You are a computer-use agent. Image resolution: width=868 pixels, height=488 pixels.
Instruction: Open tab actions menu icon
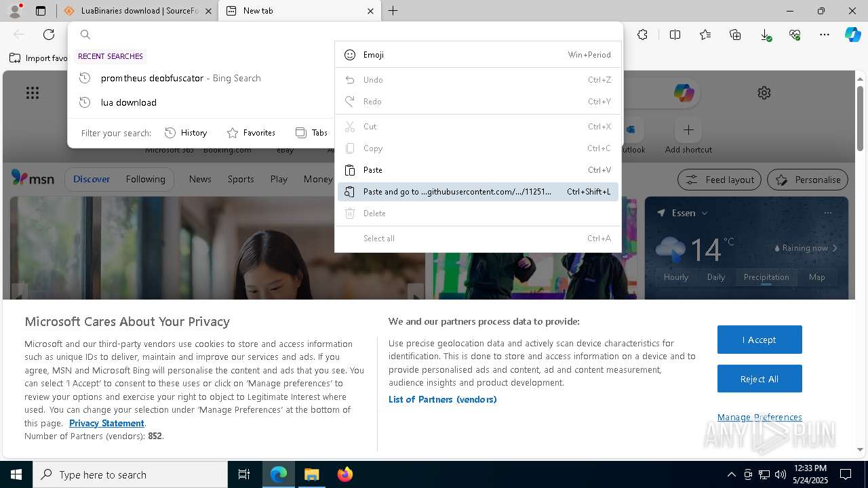(41, 11)
